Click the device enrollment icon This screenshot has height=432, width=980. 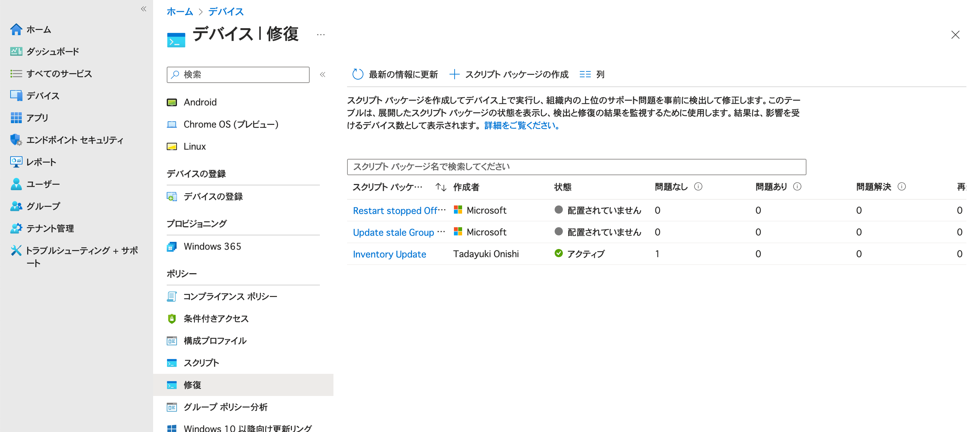point(171,197)
